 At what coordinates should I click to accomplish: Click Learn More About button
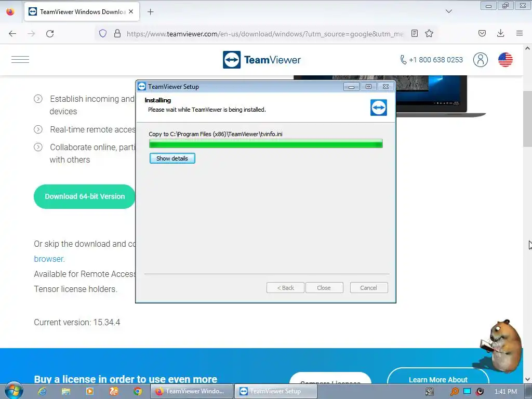[x=438, y=379]
